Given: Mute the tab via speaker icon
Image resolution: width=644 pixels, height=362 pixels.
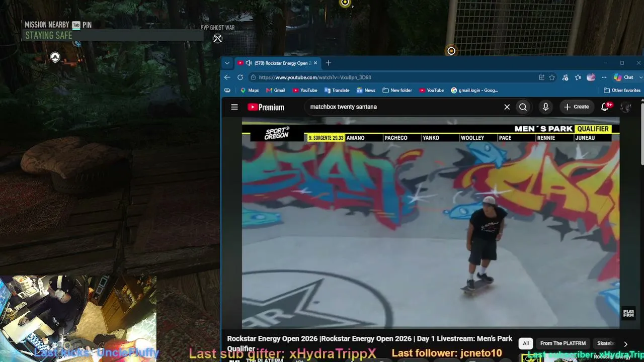Looking at the screenshot, I should coord(249,63).
